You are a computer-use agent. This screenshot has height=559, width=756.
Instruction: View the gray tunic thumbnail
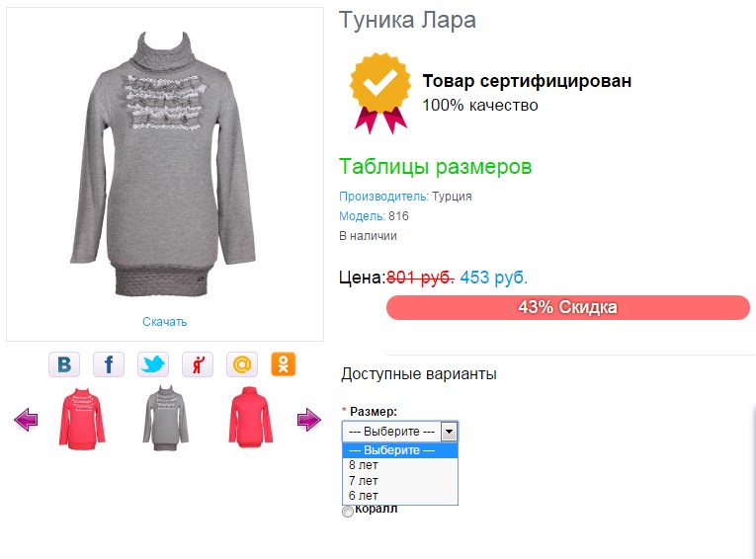click(160, 418)
